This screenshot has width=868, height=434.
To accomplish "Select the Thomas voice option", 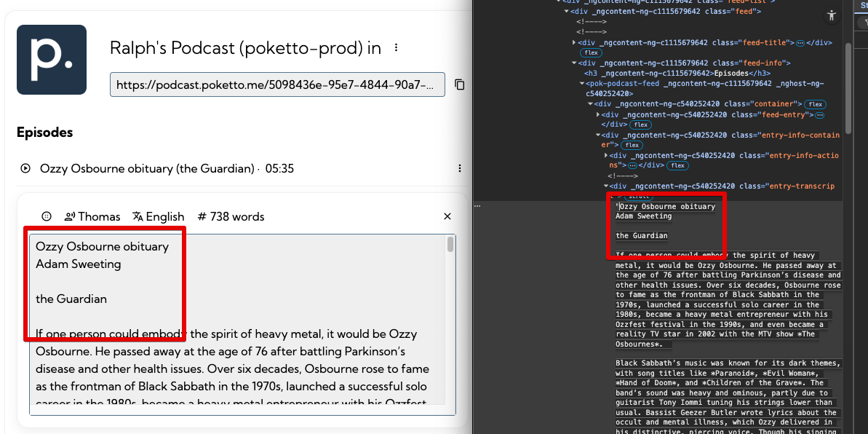I will tap(92, 216).
